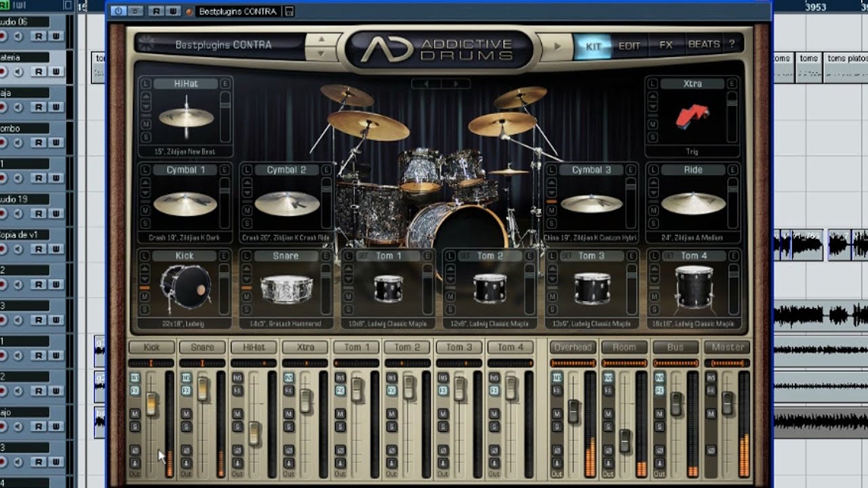This screenshot has height=488, width=868.
Task: Select the Overhead mixer channel label
Action: coord(573,347)
